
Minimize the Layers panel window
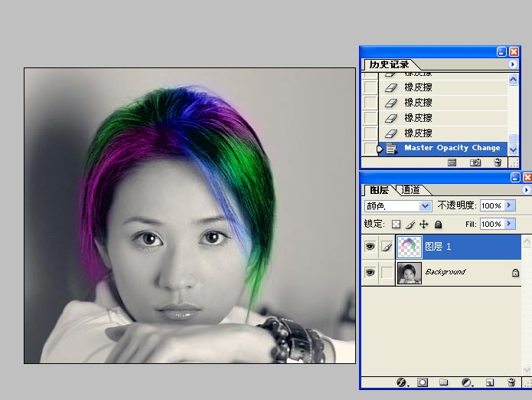pyautogui.click(x=515, y=177)
